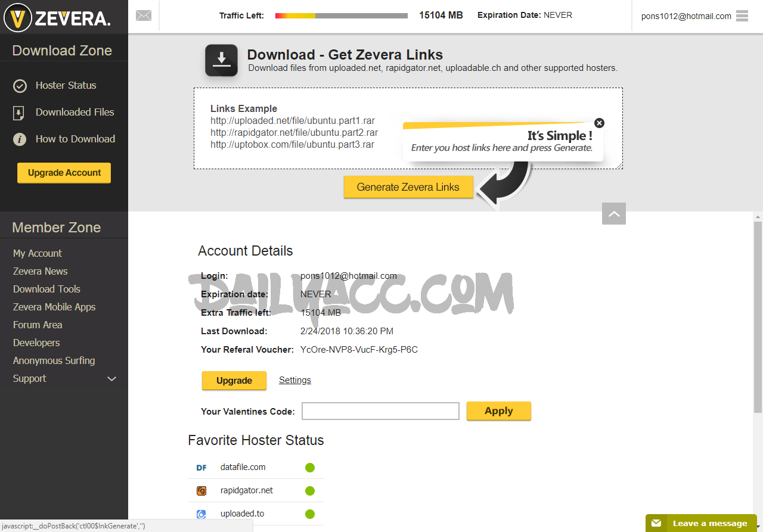Image resolution: width=763 pixels, height=532 pixels.
Task: Open Developers page
Action: tap(36, 343)
